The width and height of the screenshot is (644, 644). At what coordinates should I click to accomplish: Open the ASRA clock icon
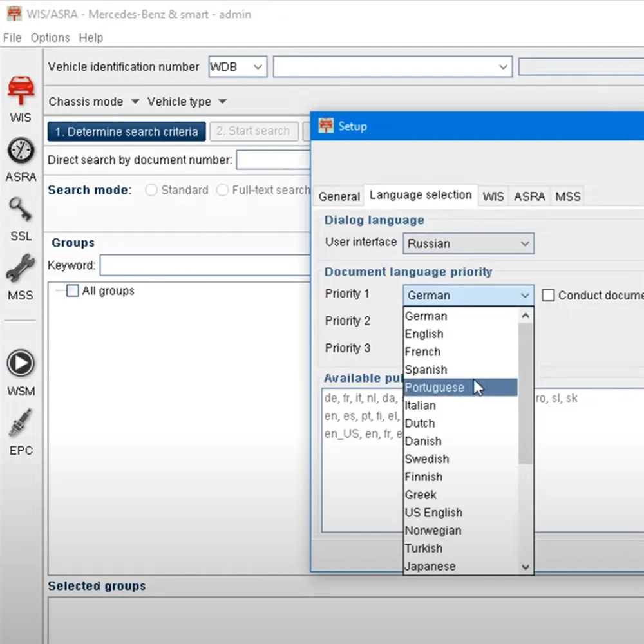tap(21, 150)
